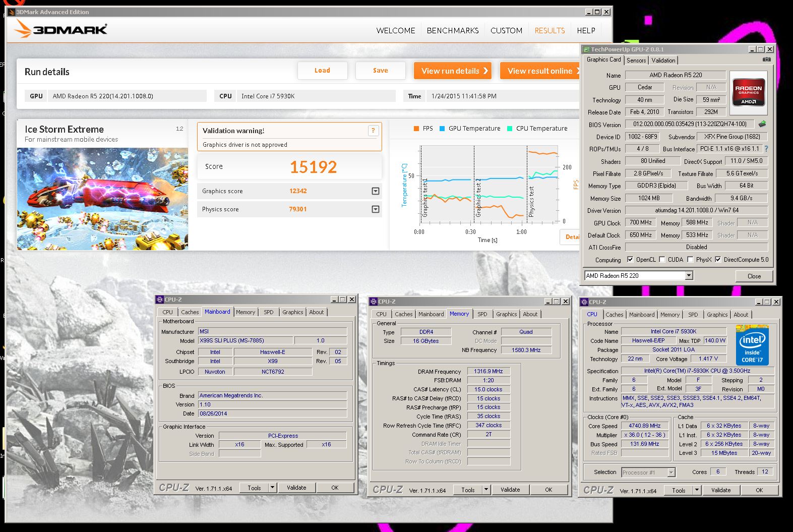Image resolution: width=793 pixels, height=532 pixels.
Task: Select Graphics tab in CPU tab CPU-Z window
Action: point(717,315)
